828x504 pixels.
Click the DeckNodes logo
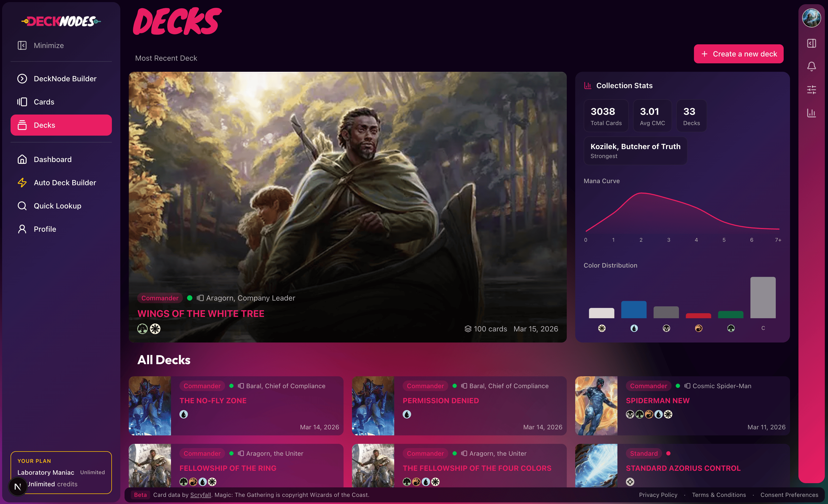tap(61, 21)
